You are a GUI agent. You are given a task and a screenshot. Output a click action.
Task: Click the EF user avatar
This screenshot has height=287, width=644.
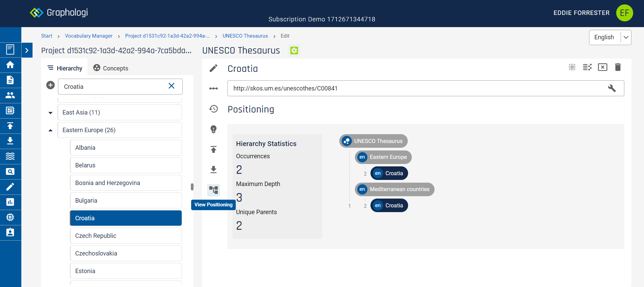624,13
